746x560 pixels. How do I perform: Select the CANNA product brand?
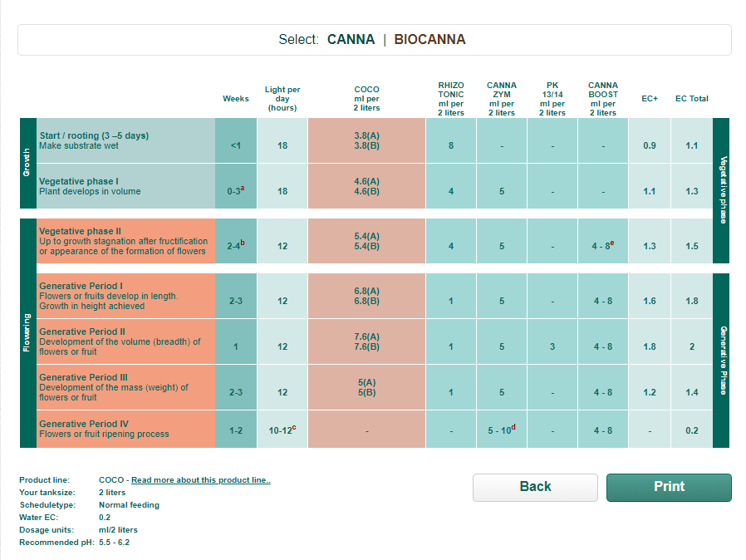(351, 40)
